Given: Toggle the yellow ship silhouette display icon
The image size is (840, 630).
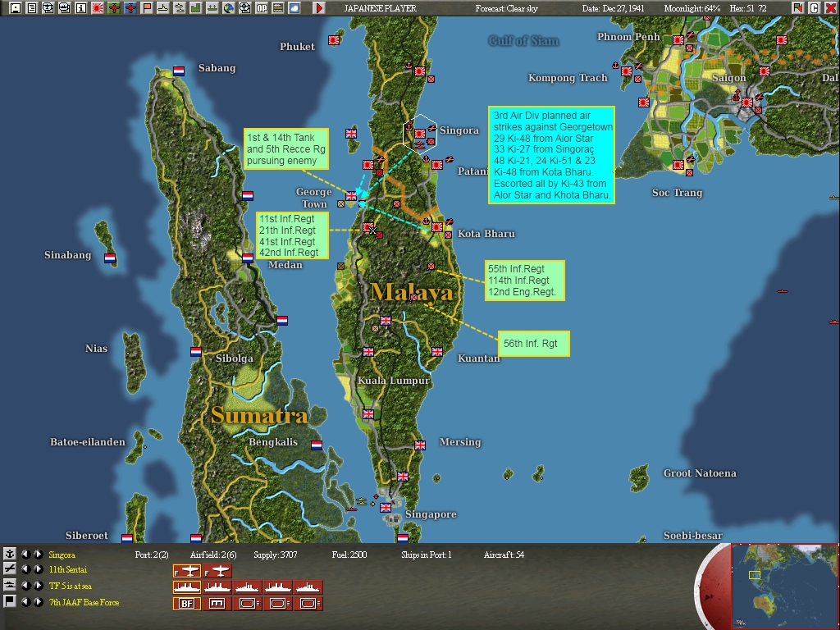Looking at the screenshot, I should click(164, 7).
